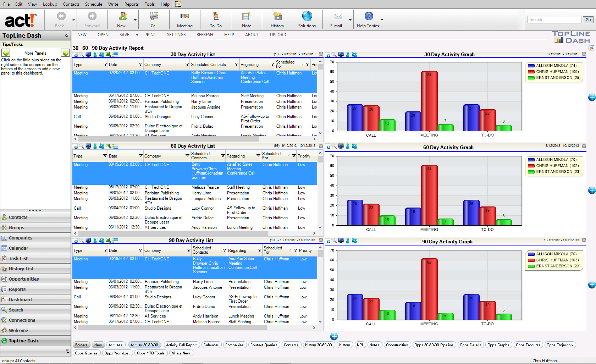Viewport: 596px width, 364px height.
Task: Expand the New button dropdown arrow
Action: tap(135, 20)
